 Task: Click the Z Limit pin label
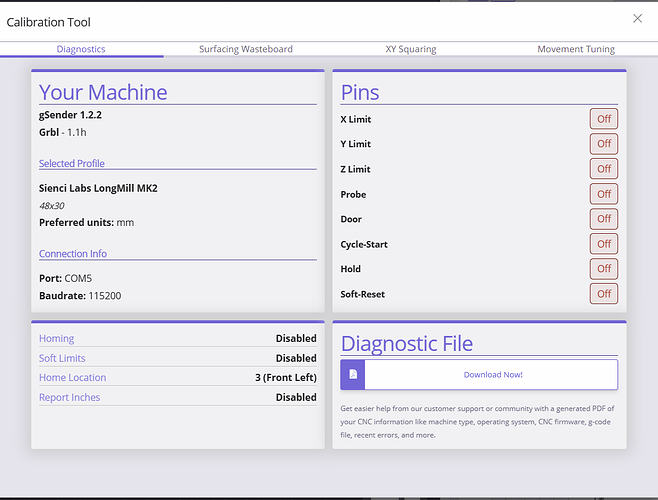[355, 169]
